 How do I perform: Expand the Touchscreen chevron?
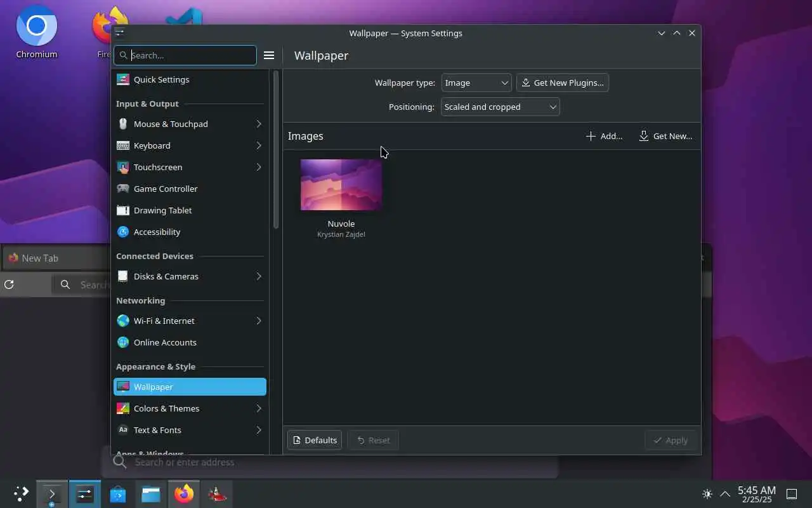tap(259, 167)
